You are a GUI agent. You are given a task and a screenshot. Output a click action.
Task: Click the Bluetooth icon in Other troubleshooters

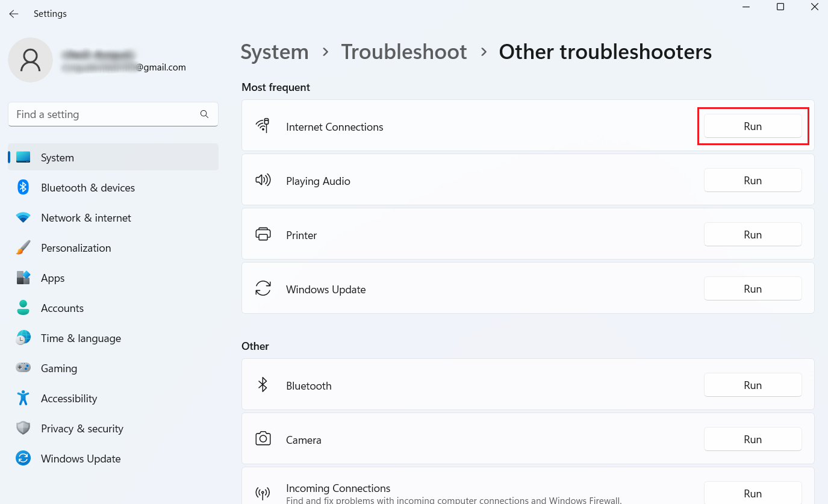[263, 385]
